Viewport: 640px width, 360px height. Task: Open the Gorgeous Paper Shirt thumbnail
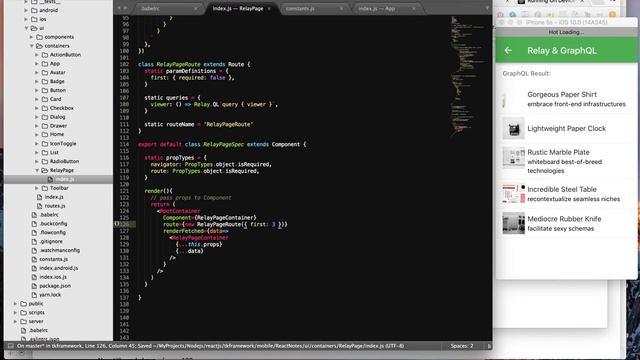(513, 99)
